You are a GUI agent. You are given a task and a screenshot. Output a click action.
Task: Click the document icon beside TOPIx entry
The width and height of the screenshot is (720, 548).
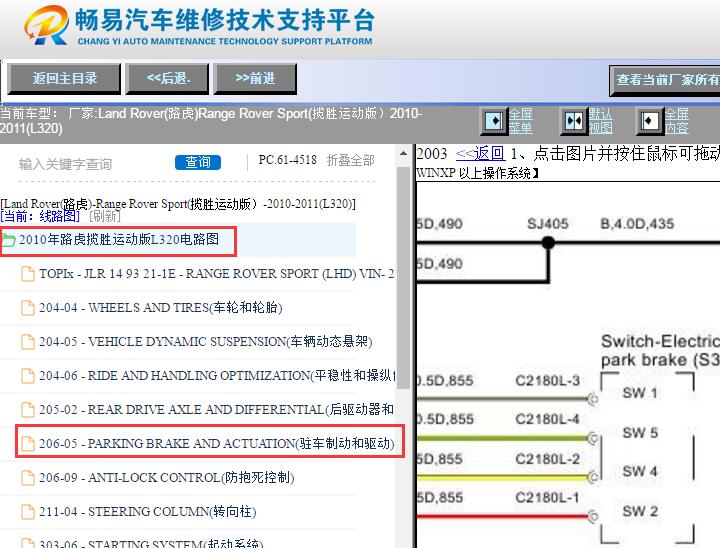coord(28,274)
